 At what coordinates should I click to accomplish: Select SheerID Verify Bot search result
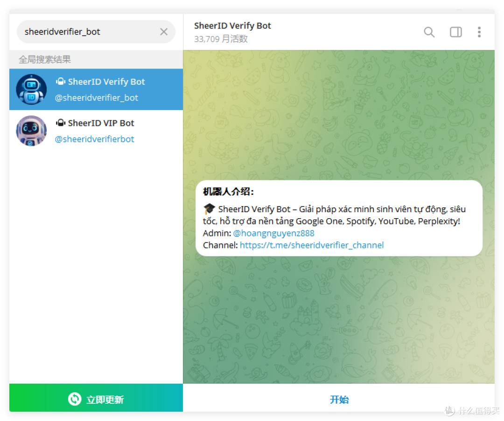pyautogui.click(x=96, y=89)
